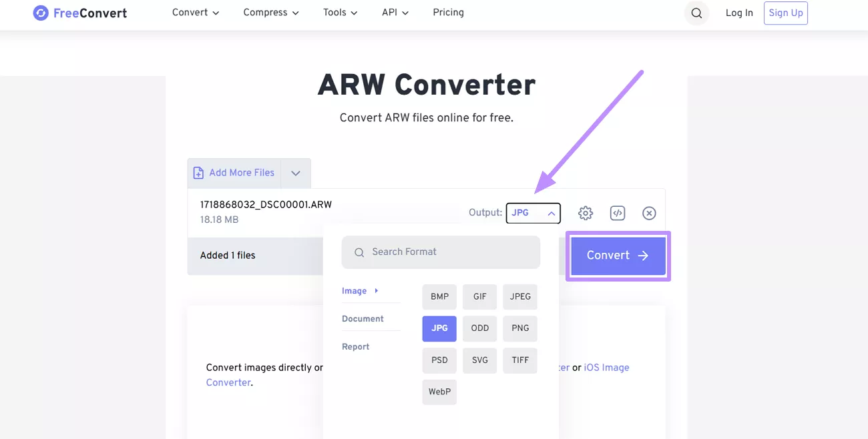868x439 pixels.
Task: Select the PNG output format
Action: 519,328
